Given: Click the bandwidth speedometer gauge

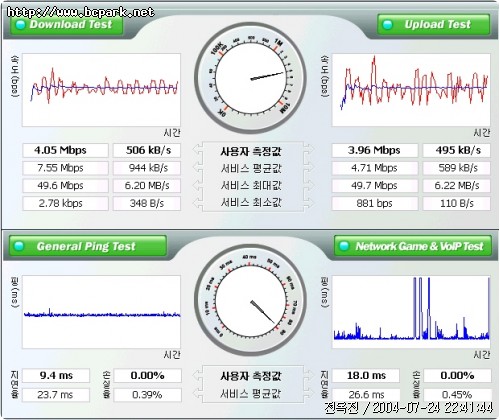Looking at the screenshot, I should click(250, 78).
